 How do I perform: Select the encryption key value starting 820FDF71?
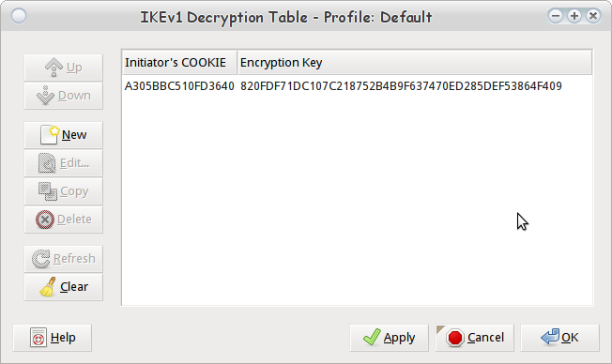pyautogui.click(x=401, y=85)
